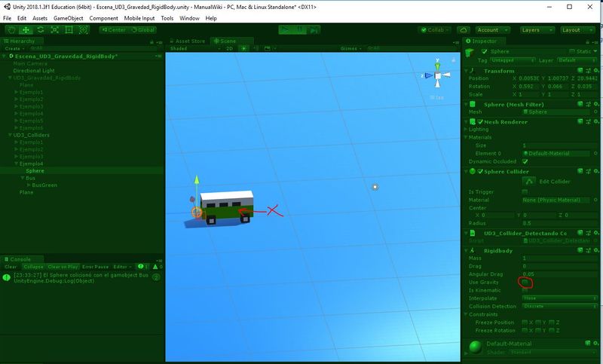Check Freeze Rotation Y
Viewport: 603px width, 364px height.
(538, 330)
